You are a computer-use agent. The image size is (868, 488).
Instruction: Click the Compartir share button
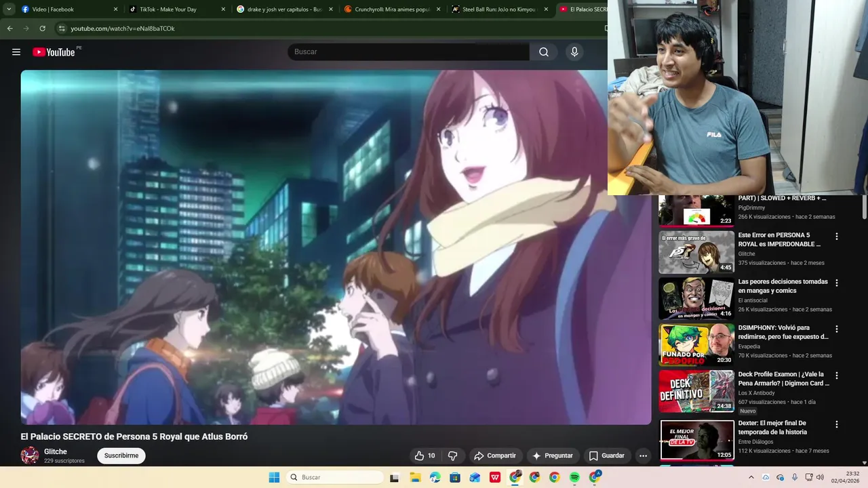coord(495,455)
